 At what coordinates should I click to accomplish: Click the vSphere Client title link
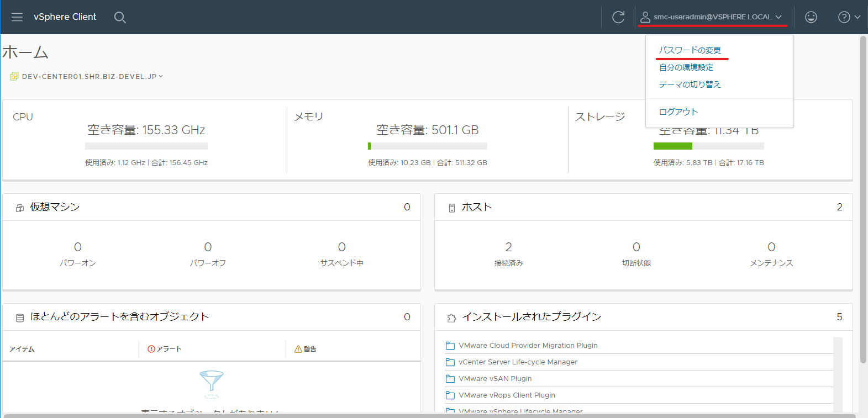(x=65, y=17)
